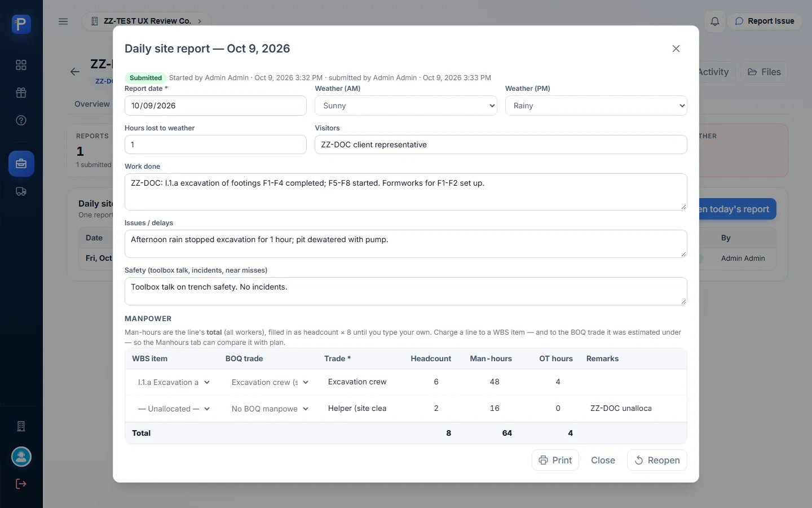The image size is (812, 508).
Task: Click the Close button in the dialog footer
Action: pyautogui.click(x=603, y=460)
